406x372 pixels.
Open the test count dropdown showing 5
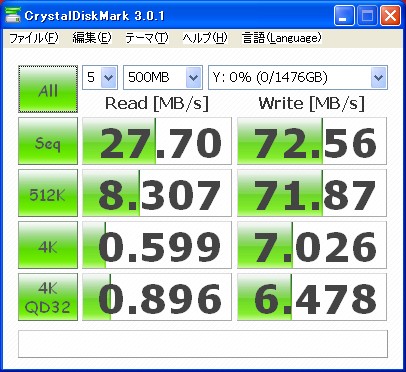pyautogui.click(x=100, y=77)
